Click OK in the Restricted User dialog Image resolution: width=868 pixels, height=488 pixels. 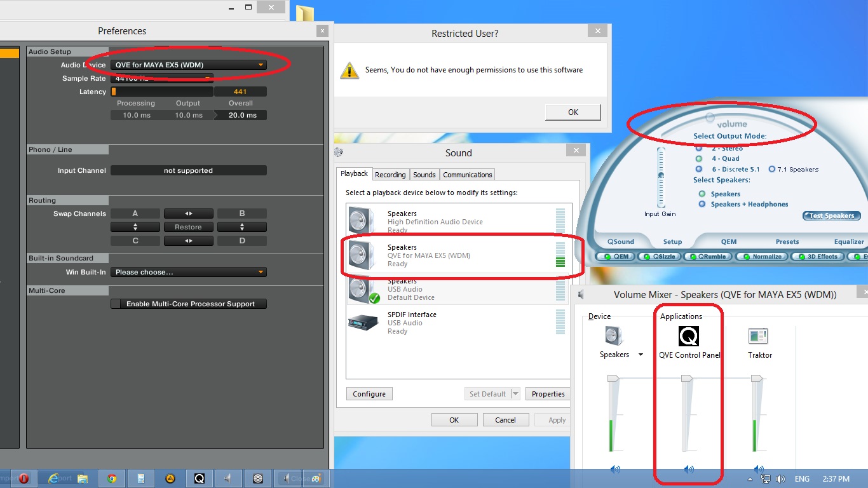[573, 112]
